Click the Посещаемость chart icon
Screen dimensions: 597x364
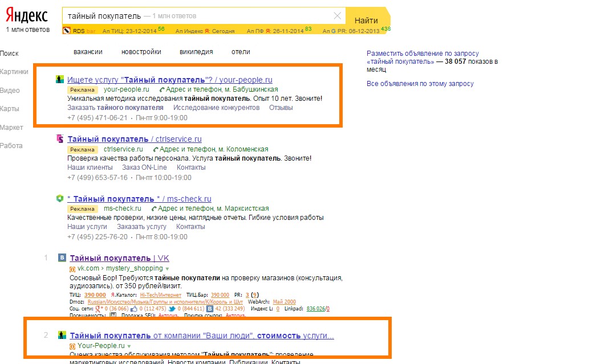click(x=113, y=315)
